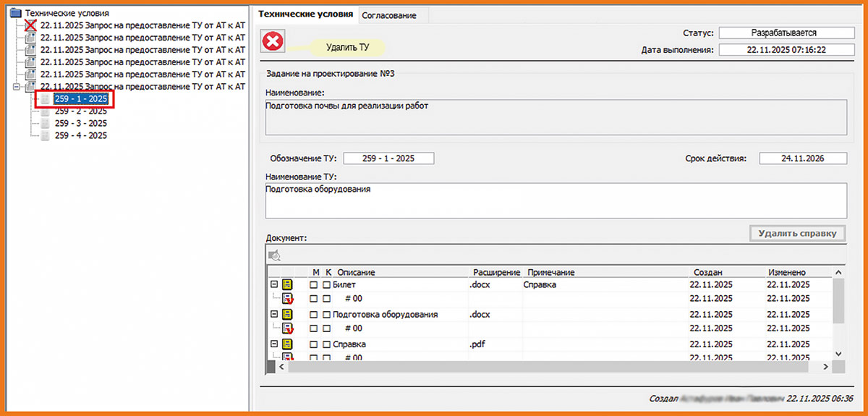Image resolution: width=868 pixels, height=416 pixels.
Task: Click the yellow document icon for Справка
Action: click(x=287, y=344)
